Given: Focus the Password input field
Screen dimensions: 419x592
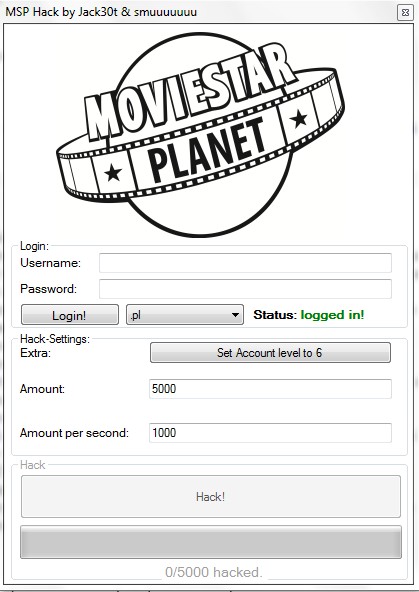Looking at the screenshot, I should 245,289.
